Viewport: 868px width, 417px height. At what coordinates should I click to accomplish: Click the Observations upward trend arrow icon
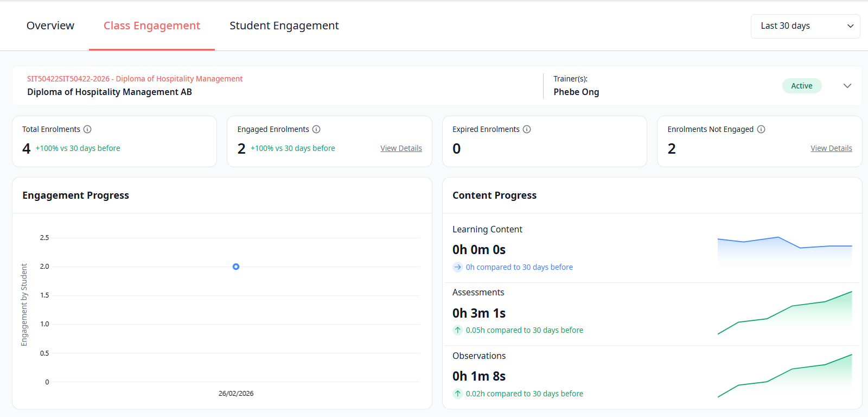(458, 394)
